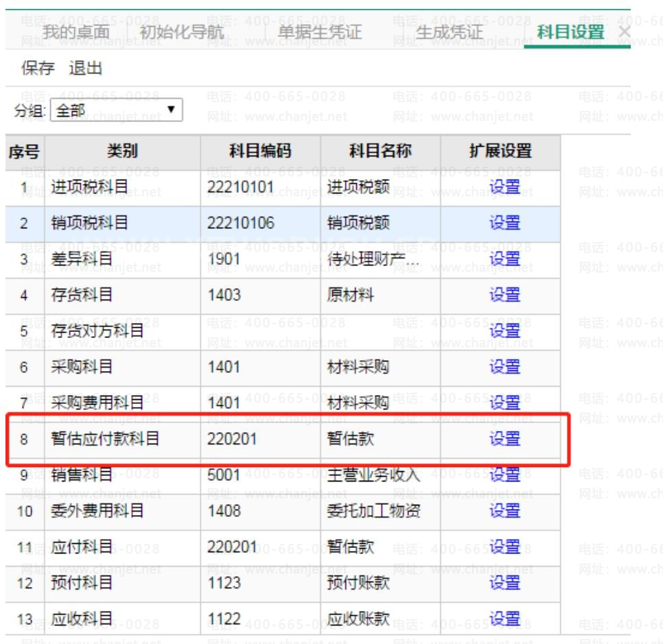Select the 生成凭证 tab
Viewport: 663px width, 644px height.
point(449,32)
